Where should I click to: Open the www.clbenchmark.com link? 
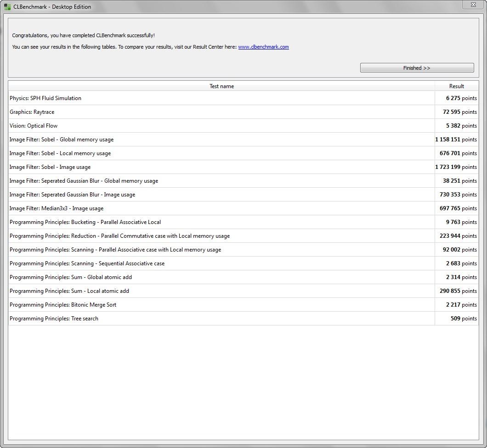click(x=263, y=47)
